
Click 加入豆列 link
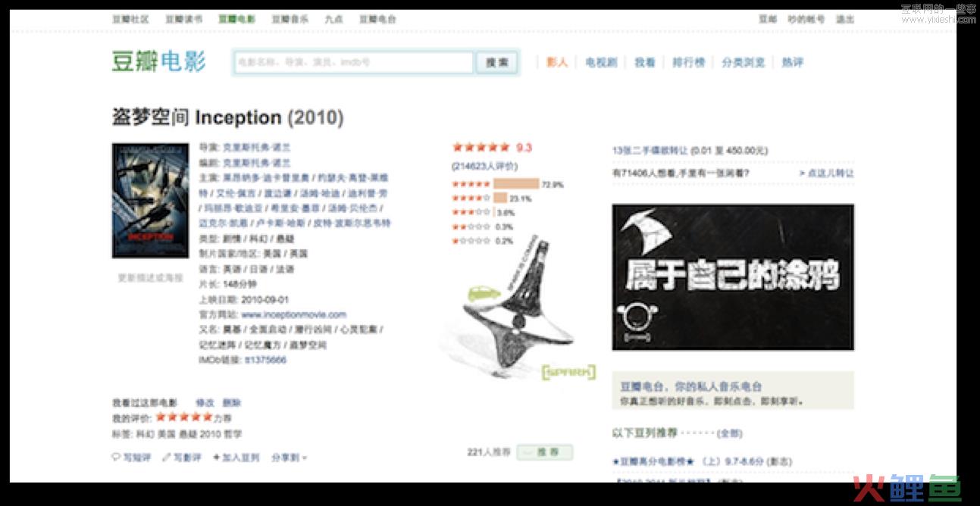[x=240, y=458]
